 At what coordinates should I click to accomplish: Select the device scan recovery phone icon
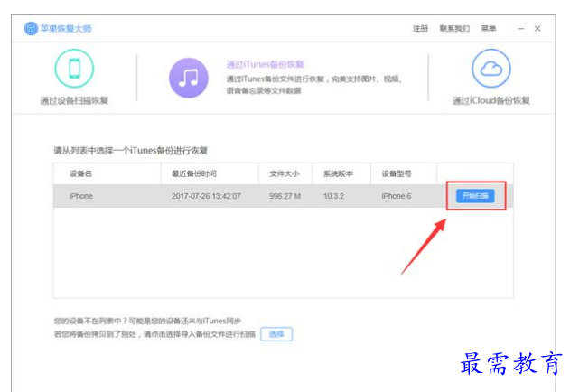[74, 69]
